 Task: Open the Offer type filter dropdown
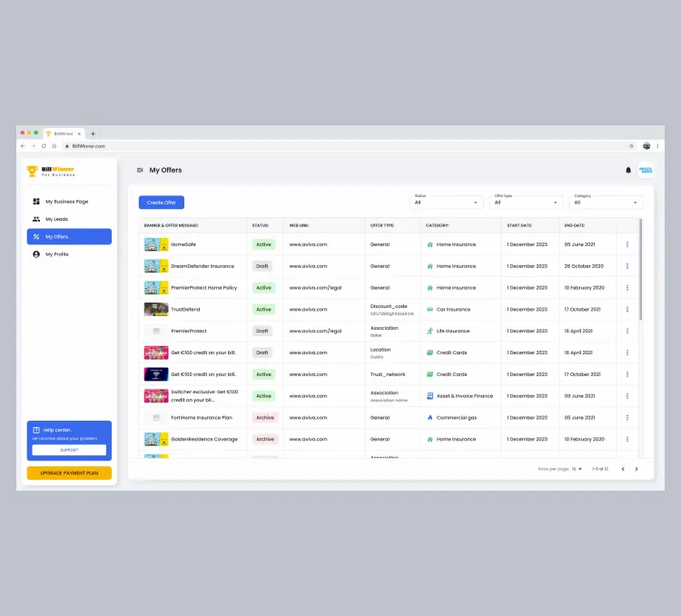click(526, 202)
